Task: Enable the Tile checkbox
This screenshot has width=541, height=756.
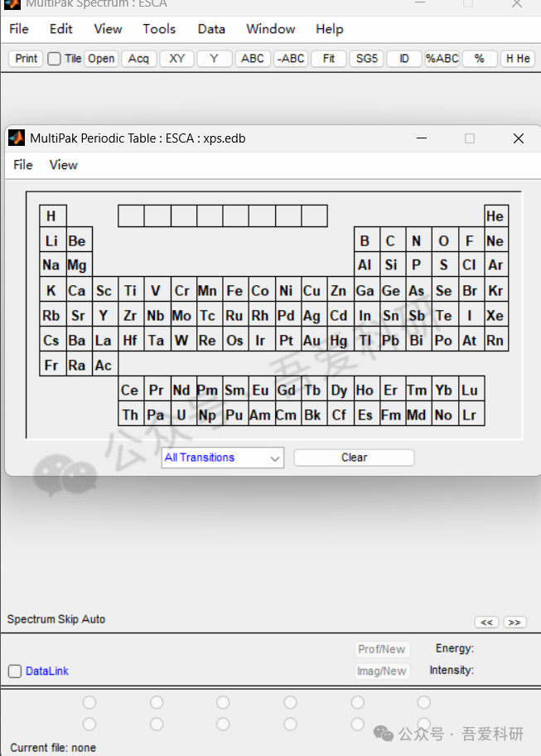Action: [55, 59]
